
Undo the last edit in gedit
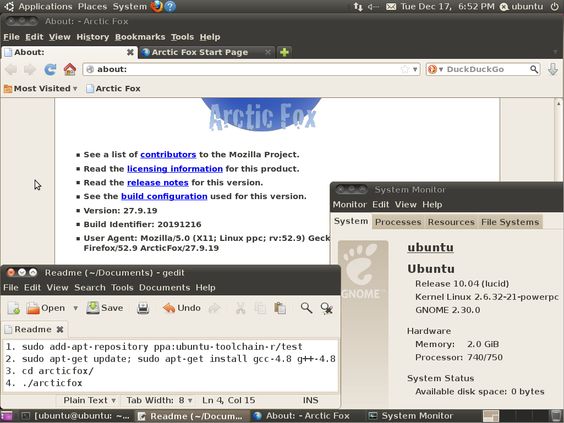tap(181, 308)
